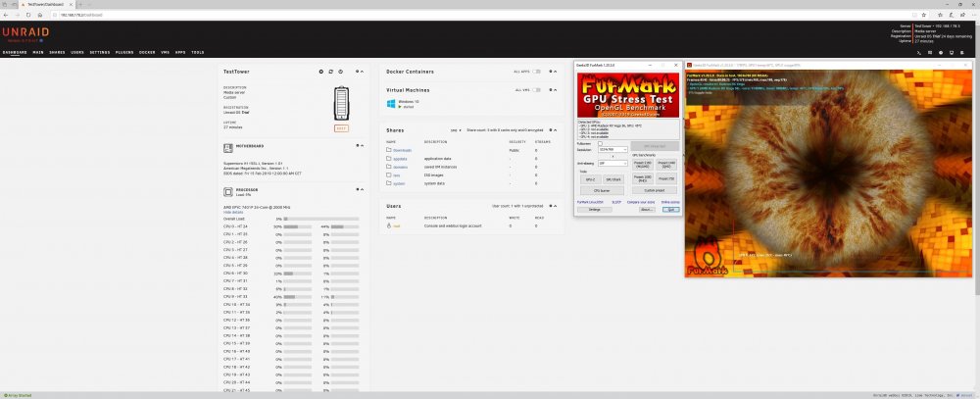The height and width of the screenshot is (399, 980).
Task: Collapse the Processor section
Action: tap(362, 189)
